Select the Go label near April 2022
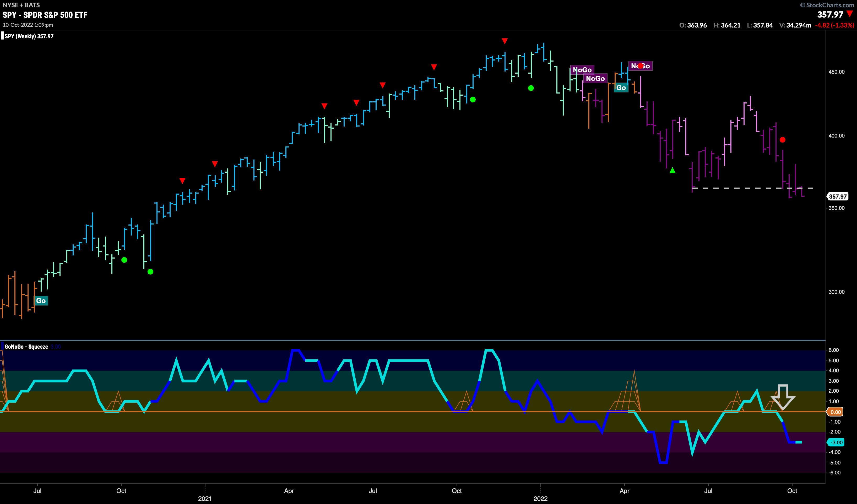Screen dimensions: 857x504 click(621, 88)
